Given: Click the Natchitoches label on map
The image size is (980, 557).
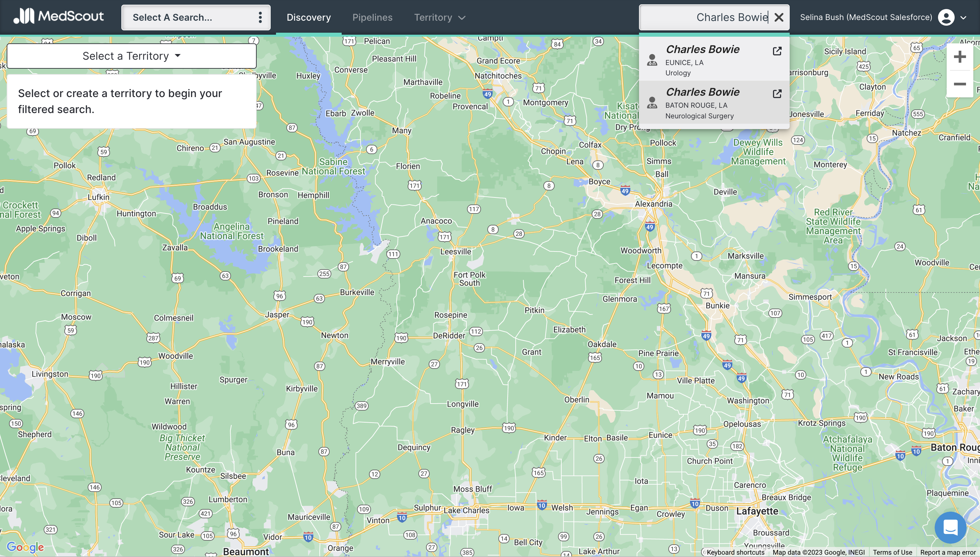Looking at the screenshot, I should [498, 76].
